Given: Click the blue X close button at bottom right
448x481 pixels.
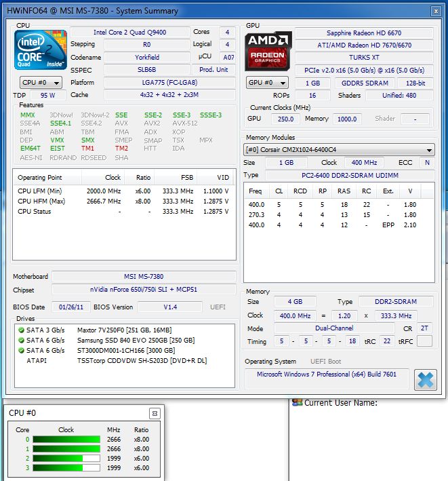Looking at the screenshot, I should tap(426, 379).
